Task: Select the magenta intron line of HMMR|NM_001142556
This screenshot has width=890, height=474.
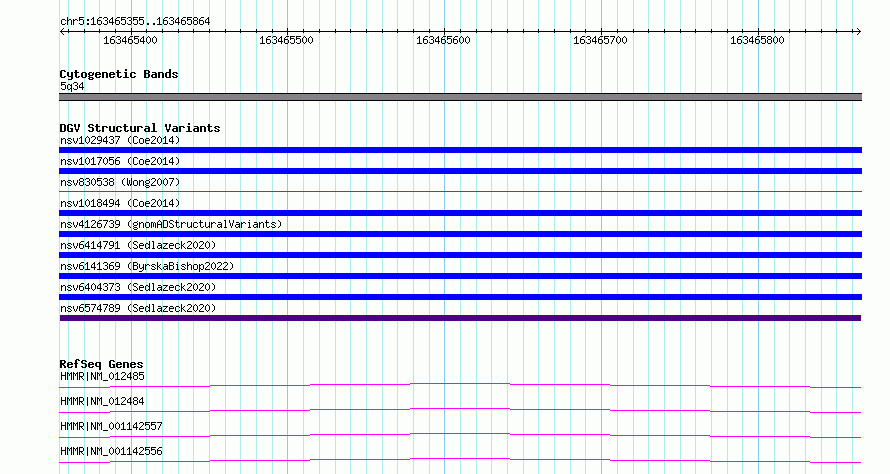Action: 460,460
